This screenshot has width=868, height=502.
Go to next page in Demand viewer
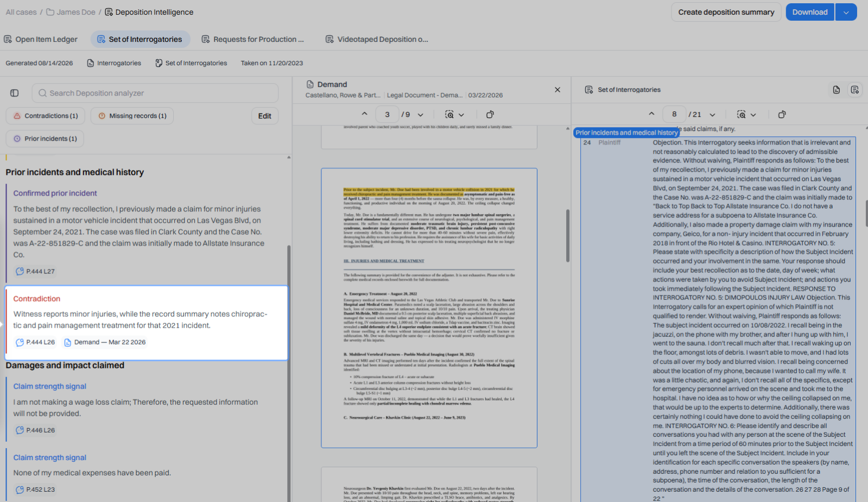click(x=421, y=115)
